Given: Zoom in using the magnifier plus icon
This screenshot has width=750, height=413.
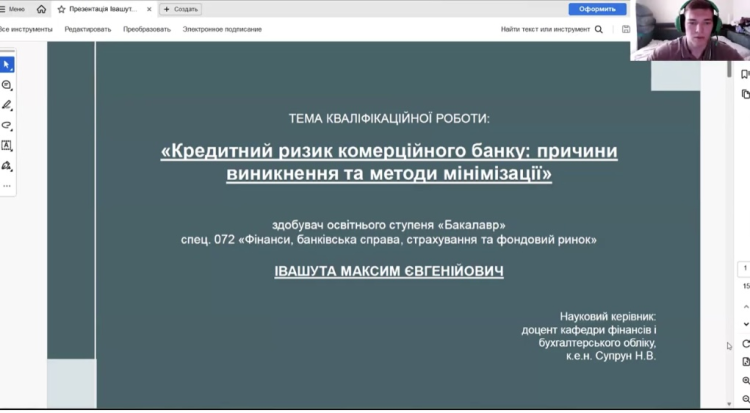Looking at the screenshot, I should 745,381.
